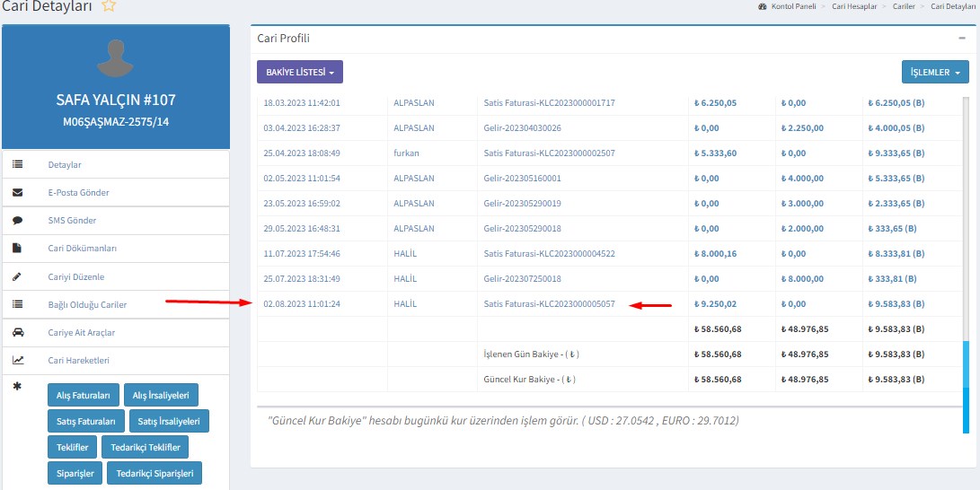Click the speech bubble icon for SMS Gönder
980x490 pixels.
[18, 221]
